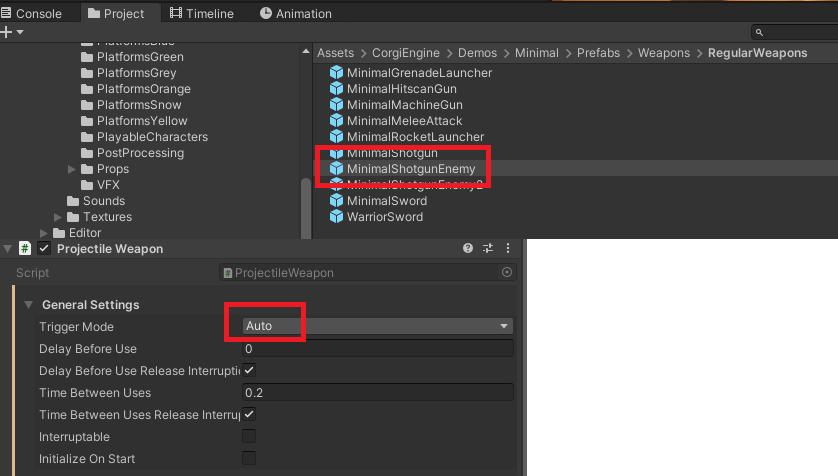Image resolution: width=838 pixels, height=476 pixels.
Task: Expand the Editor folder arrow
Action: click(x=44, y=233)
